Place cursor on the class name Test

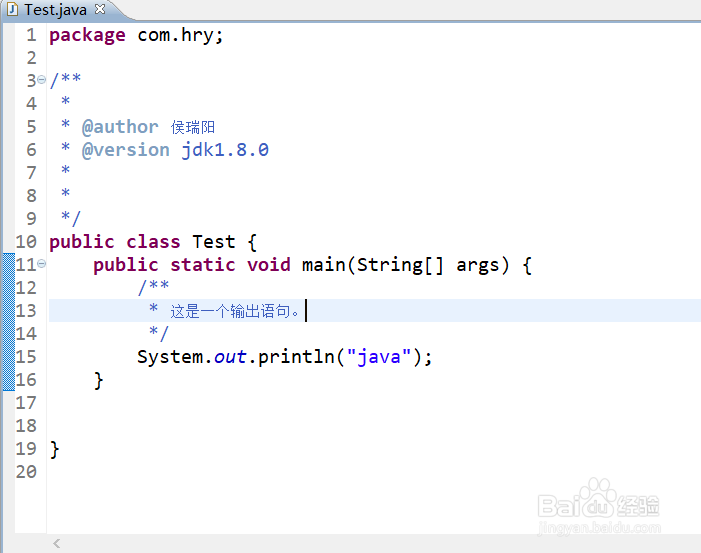click(214, 242)
